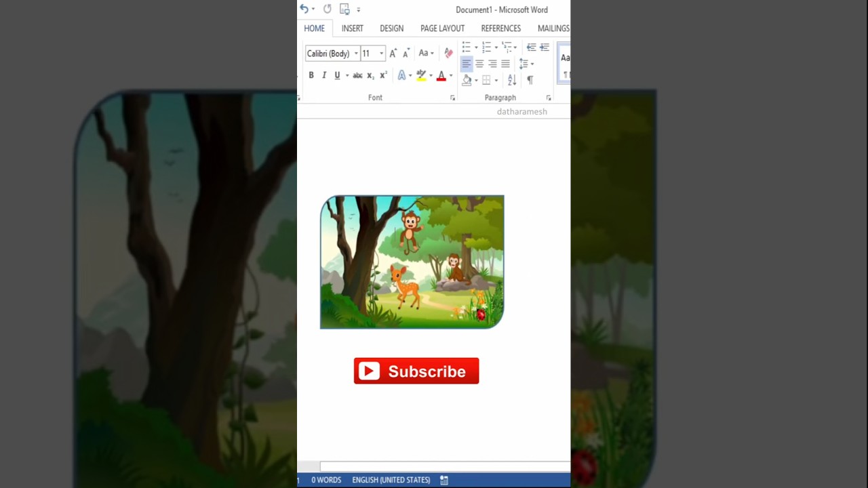Image resolution: width=868 pixels, height=488 pixels.
Task: Undo the last action
Action: tap(304, 9)
